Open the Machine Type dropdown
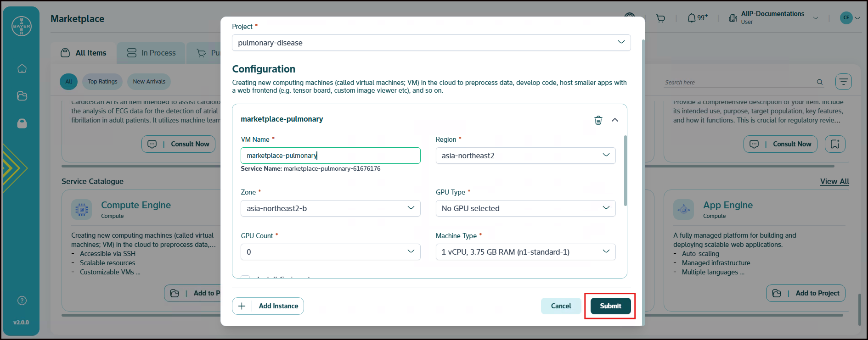868x340 pixels. [x=525, y=252]
